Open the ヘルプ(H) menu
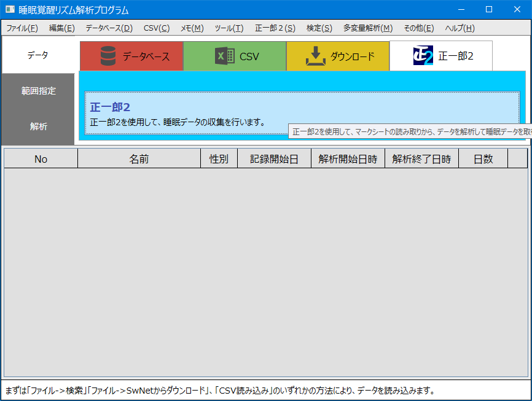Screen dimensions: 532x401 460,28
